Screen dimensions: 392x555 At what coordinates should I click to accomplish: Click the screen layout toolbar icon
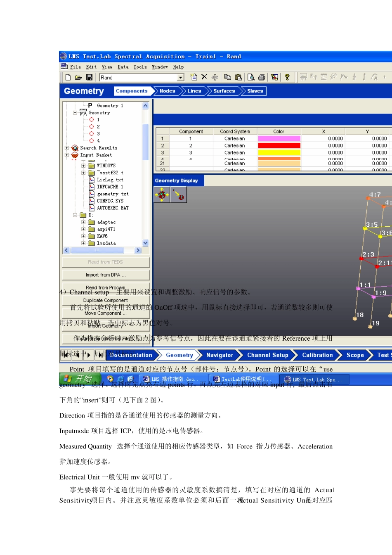point(274,77)
